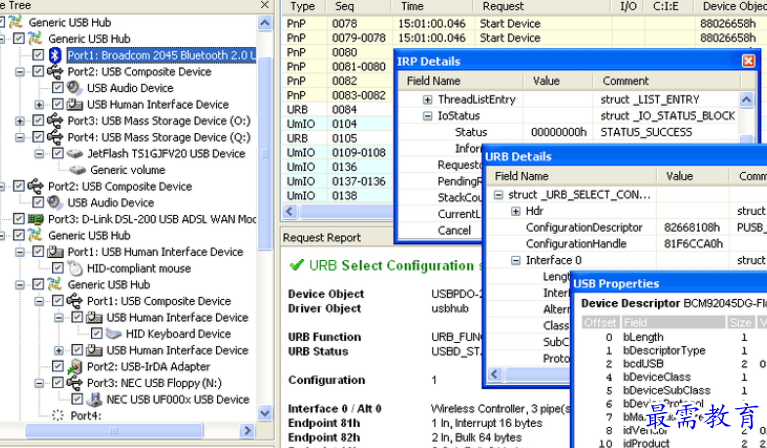This screenshot has width=767, height=448.
Task: Toggle checkbox for NEC USB UF000x USB Device
Action: [x=77, y=400]
